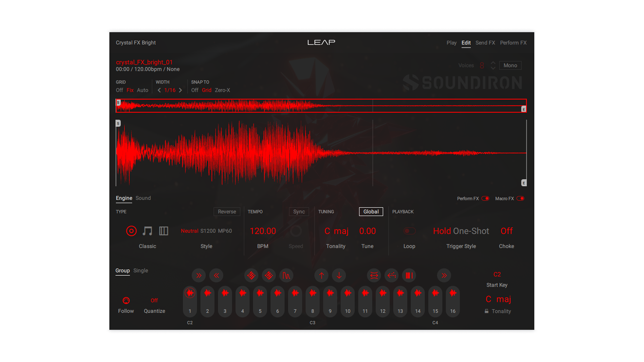Select sample pad 9
The image size is (644, 362).
click(330, 302)
